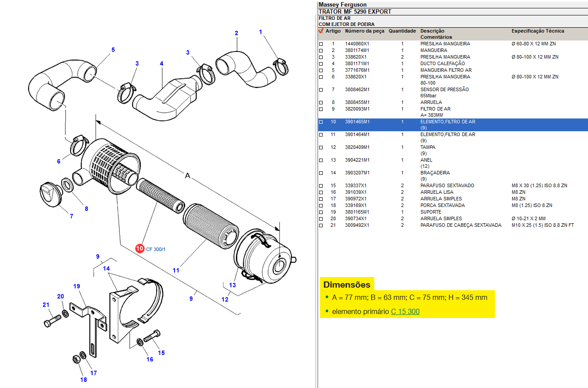Click the CF 300/1 label in the diagram
This screenshot has height=388, width=588.
coord(156,249)
